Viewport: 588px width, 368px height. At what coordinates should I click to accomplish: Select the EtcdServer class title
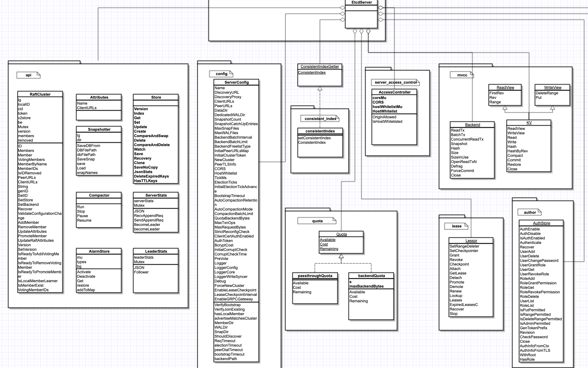pyautogui.click(x=361, y=2)
